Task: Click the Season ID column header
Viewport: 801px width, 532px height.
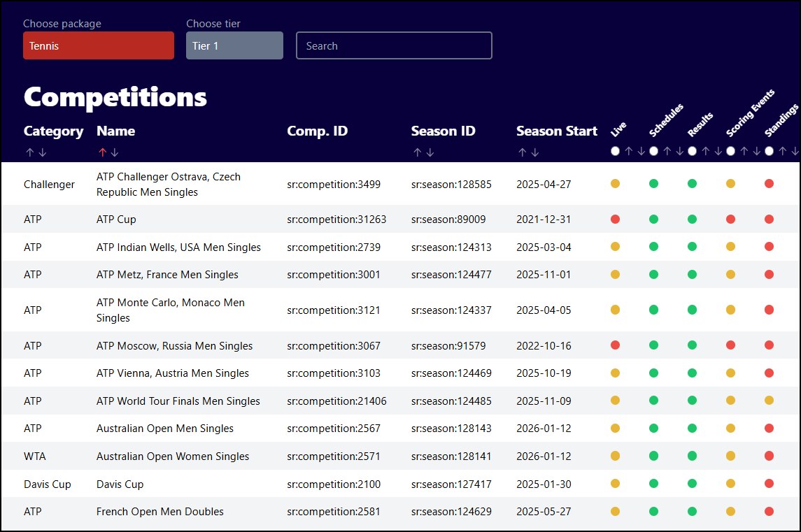Action: click(x=443, y=131)
